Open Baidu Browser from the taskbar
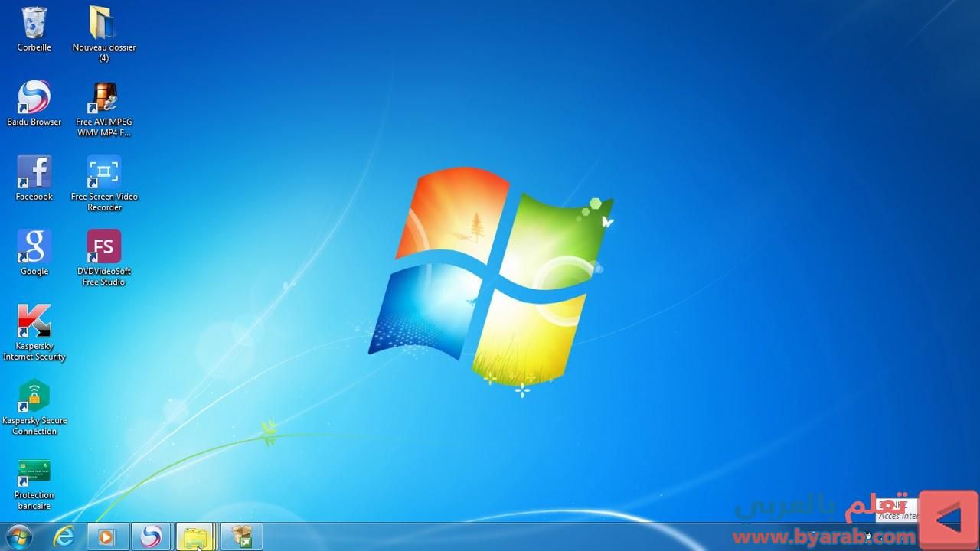The image size is (980, 551). 151,536
